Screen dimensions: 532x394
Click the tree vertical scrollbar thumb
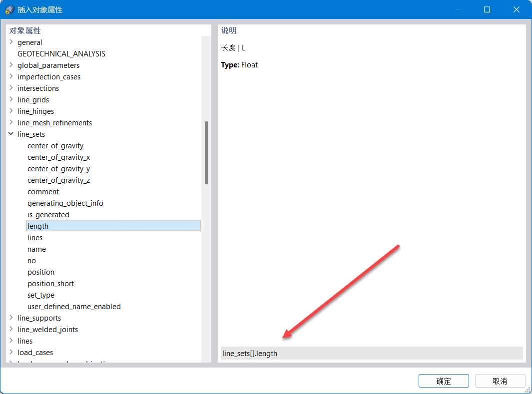206,153
